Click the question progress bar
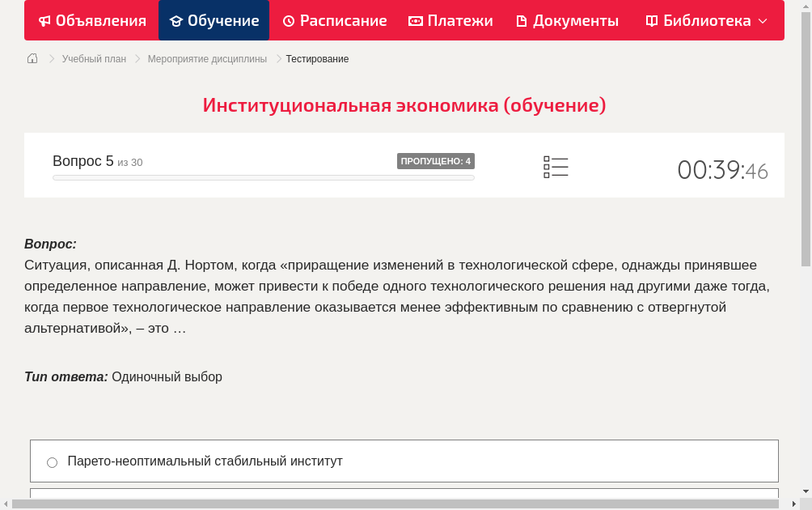This screenshot has height=510, width=812. tap(263, 177)
